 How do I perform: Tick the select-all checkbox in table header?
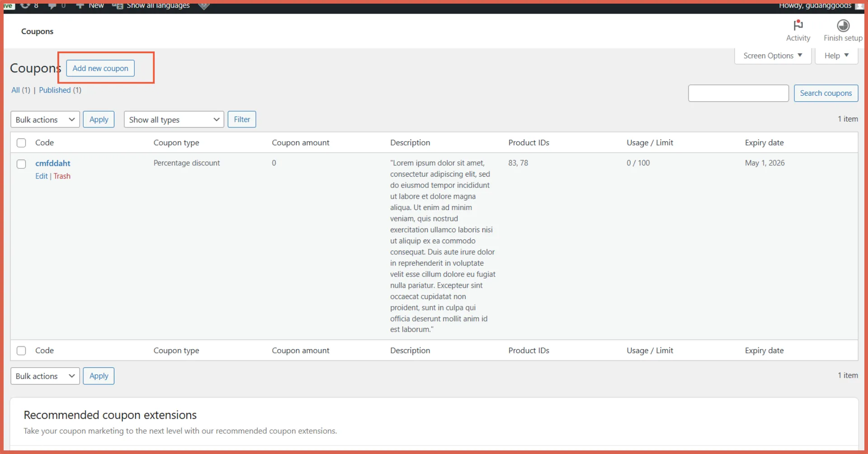tap(21, 143)
